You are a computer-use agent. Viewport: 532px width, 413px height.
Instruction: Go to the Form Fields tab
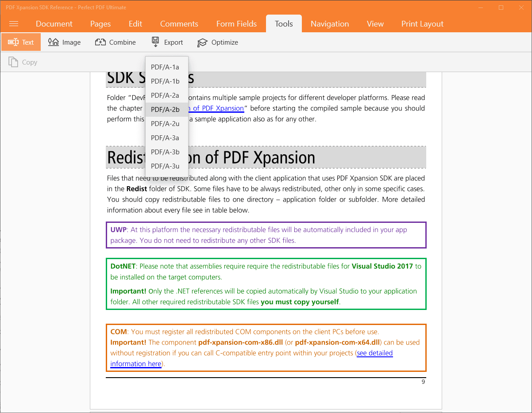(236, 24)
